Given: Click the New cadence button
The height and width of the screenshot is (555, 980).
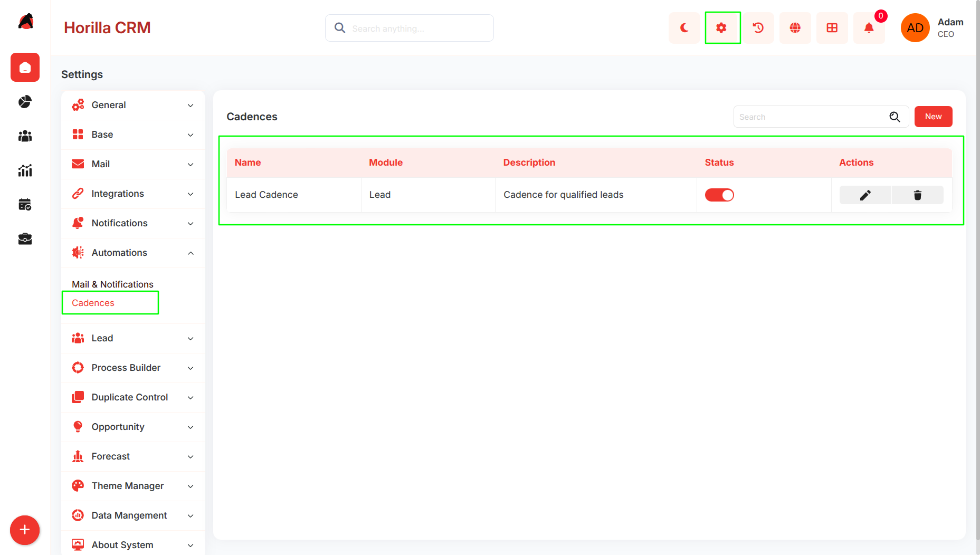Looking at the screenshot, I should tap(933, 117).
